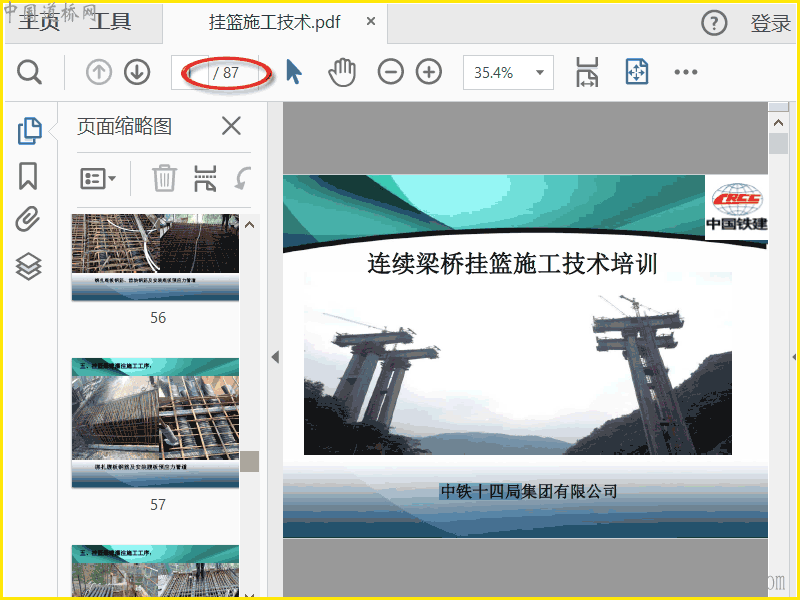Screen dimensions: 800x600
Task: Switch to 工具 tab
Action: (110, 22)
